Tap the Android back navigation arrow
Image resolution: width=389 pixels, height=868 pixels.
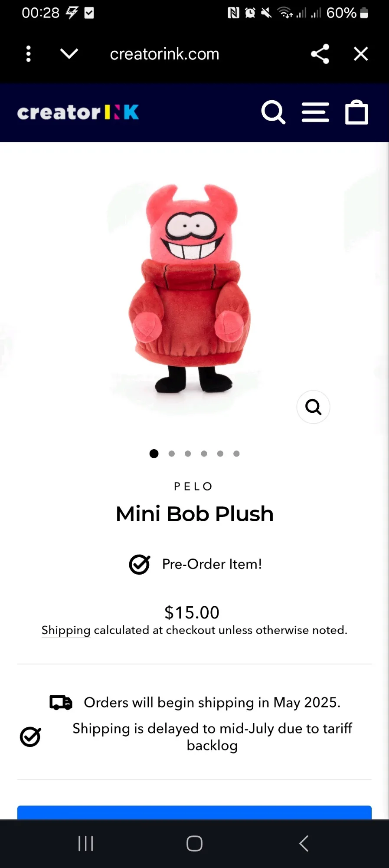(304, 844)
